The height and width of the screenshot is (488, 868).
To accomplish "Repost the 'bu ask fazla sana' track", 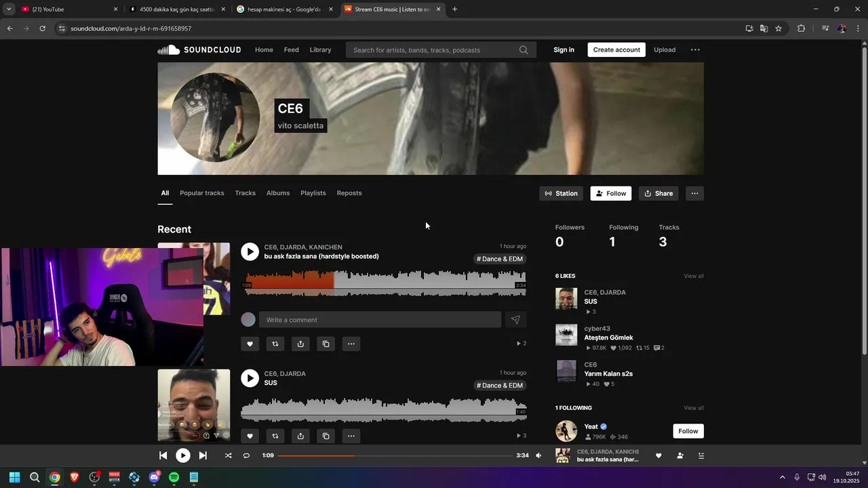I will click(275, 344).
